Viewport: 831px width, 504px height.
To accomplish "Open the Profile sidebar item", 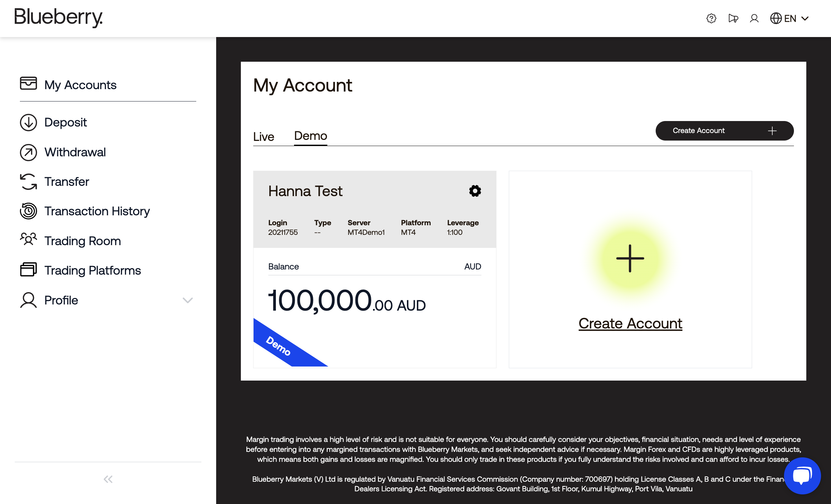I will pos(61,300).
